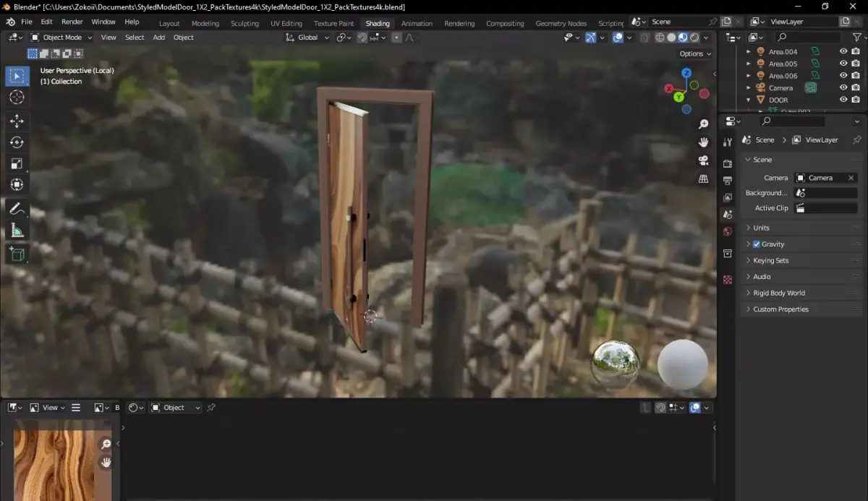Switch to rendered viewport shading
The image size is (868, 501).
695,38
